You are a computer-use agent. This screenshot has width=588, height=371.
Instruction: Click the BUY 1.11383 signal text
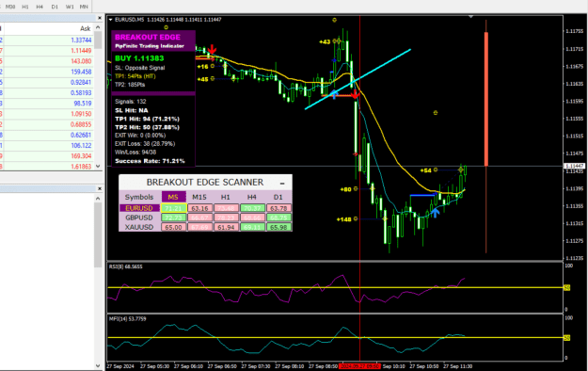click(x=139, y=58)
